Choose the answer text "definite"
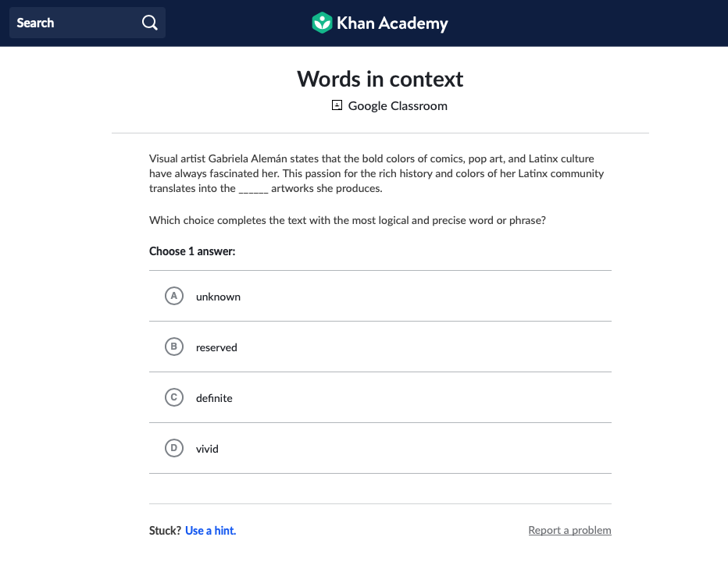Screen dimensions: 728x569 [214, 399]
